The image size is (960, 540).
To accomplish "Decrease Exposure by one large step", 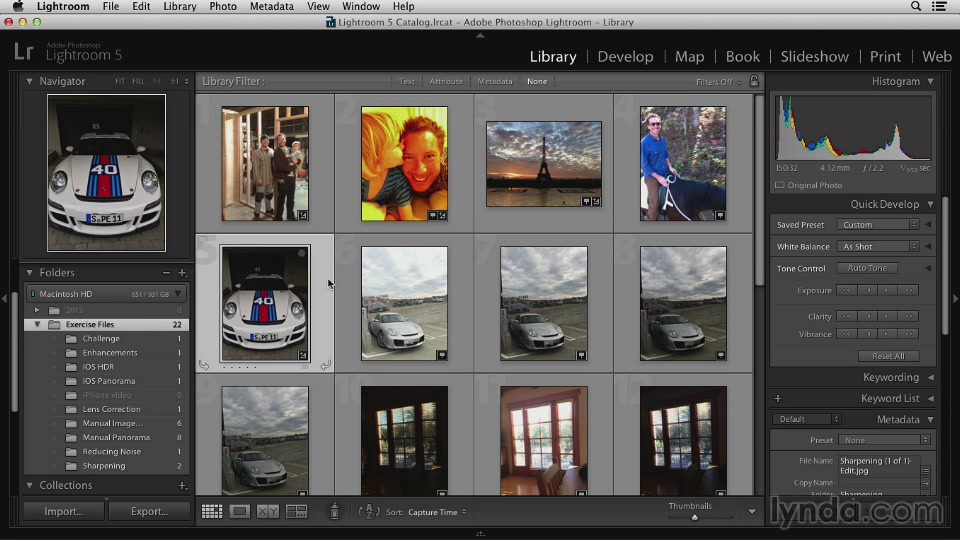I will [846, 290].
